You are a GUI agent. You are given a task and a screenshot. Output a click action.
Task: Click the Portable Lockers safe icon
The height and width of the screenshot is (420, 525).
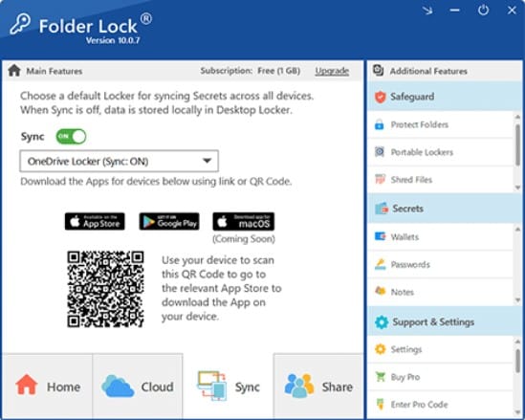380,152
